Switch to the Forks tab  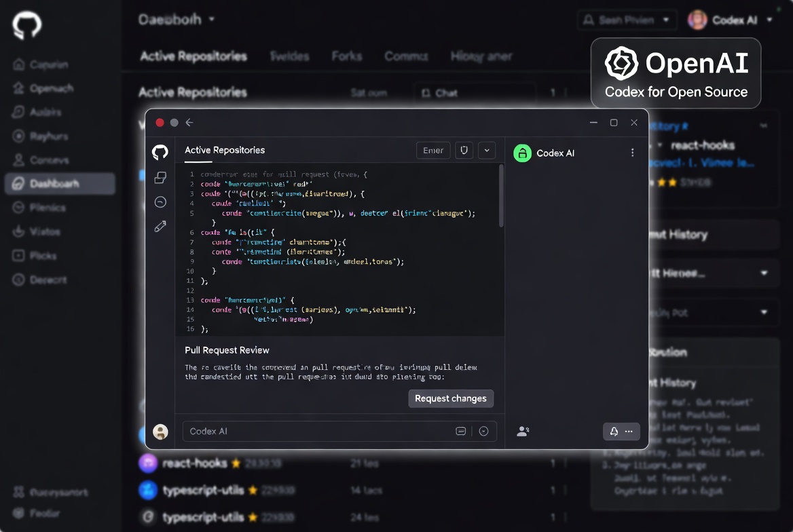click(346, 56)
